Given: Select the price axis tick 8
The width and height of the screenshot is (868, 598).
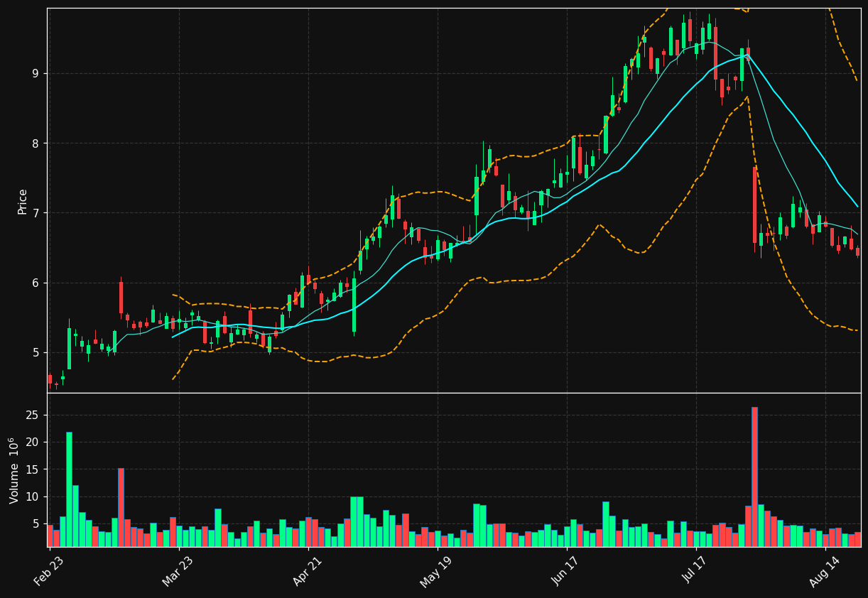Looking at the screenshot, I should [x=36, y=143].
